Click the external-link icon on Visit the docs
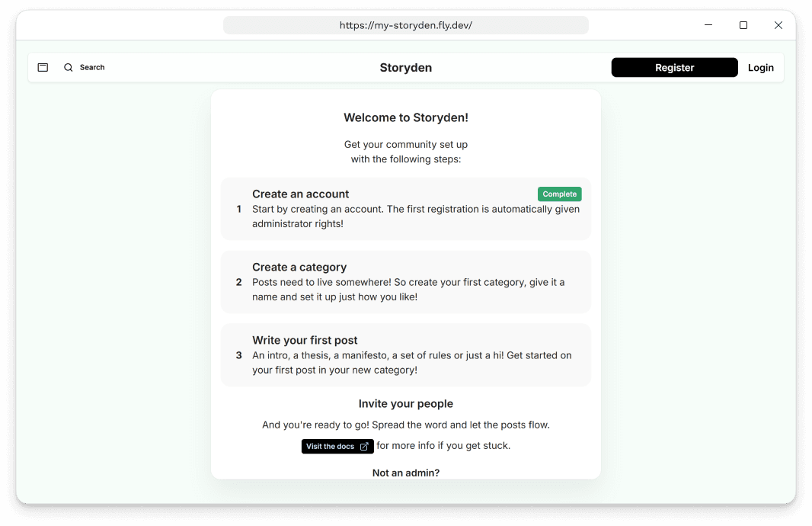 tap(364, 446)
